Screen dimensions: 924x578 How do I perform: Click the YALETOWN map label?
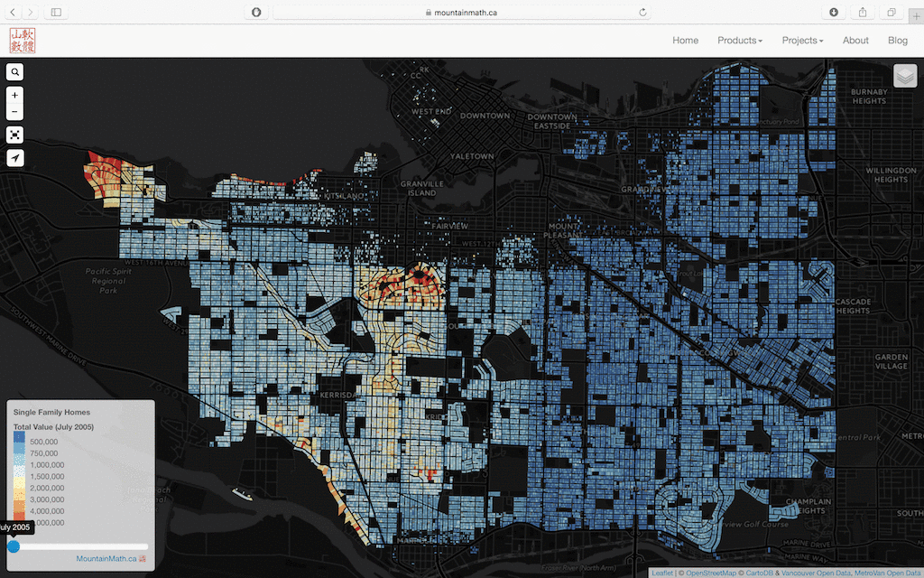tap(472, 156)
